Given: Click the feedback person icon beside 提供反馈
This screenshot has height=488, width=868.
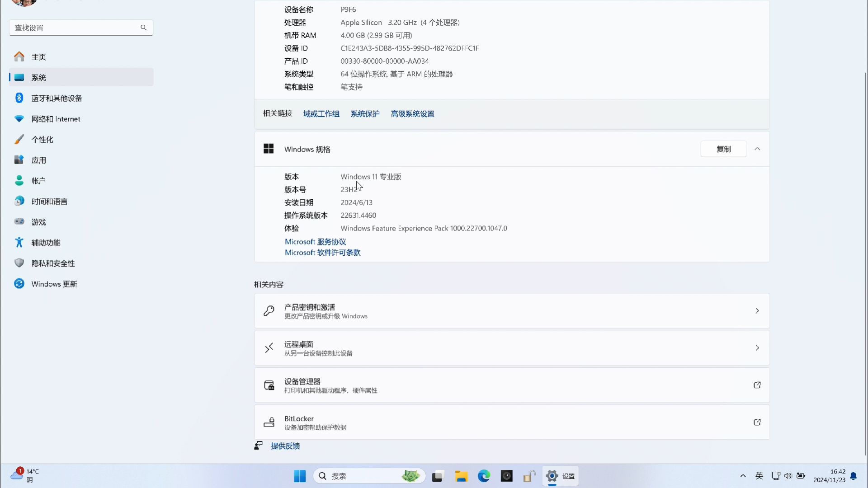Looking at the screenshot, I should pos(258,446).
